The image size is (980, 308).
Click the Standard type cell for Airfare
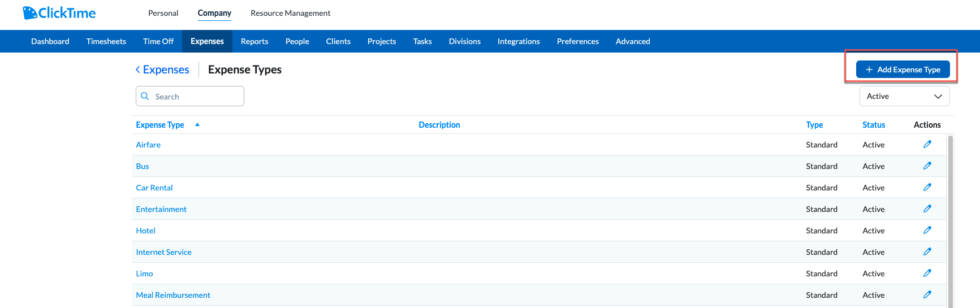(x=822, y=145)
